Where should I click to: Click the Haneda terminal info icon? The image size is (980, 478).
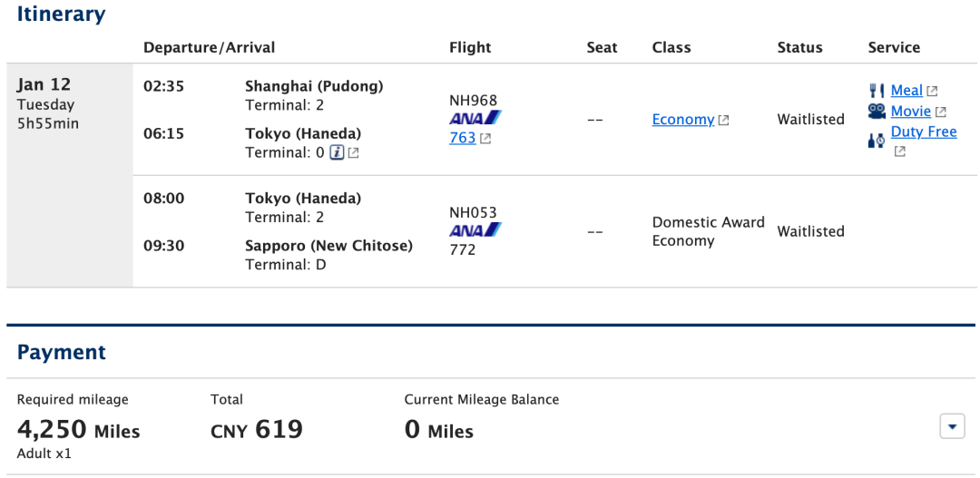337,152
